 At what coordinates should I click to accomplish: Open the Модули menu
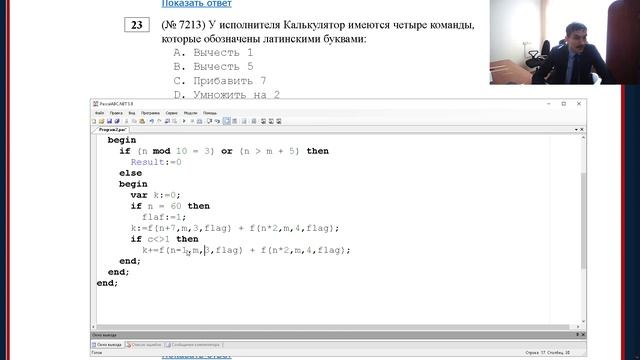[x=190, y=113]
